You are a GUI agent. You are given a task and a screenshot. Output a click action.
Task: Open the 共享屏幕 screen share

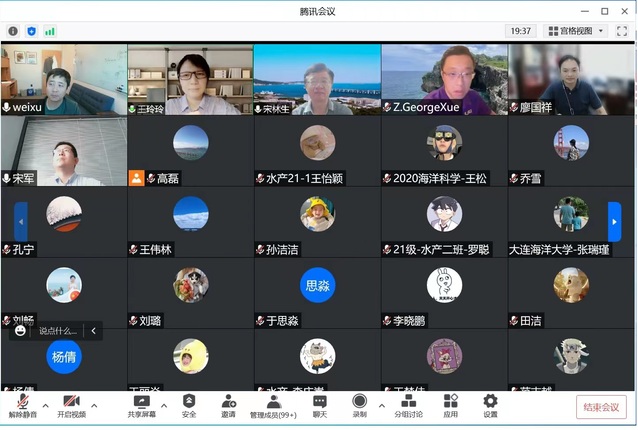141,404
